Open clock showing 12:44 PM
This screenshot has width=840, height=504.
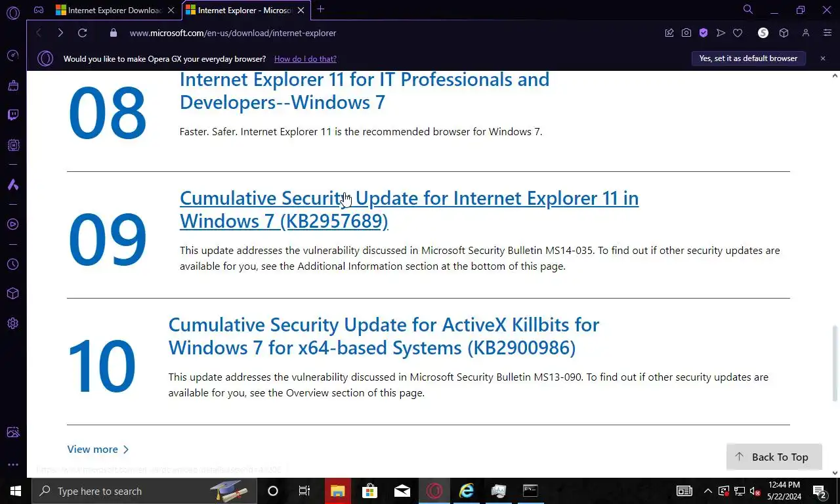pyautogui.click(x=784, y=491)
